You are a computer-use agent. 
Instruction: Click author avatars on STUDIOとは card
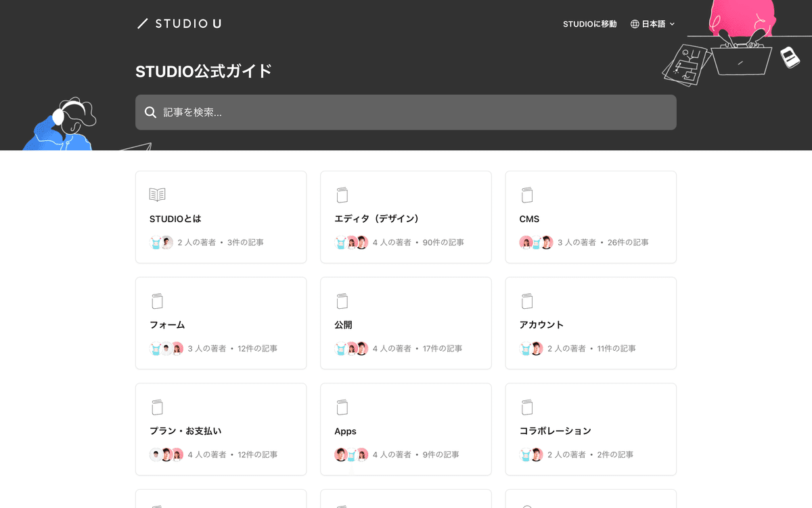point(161,242)
